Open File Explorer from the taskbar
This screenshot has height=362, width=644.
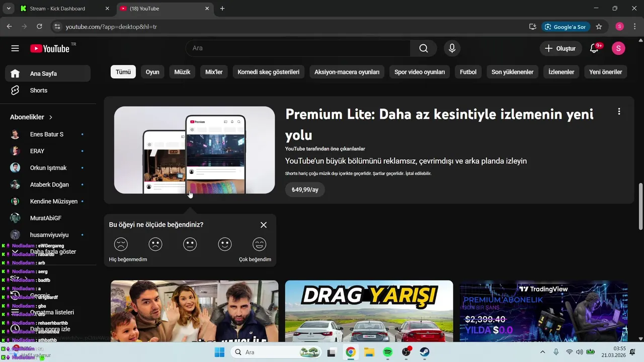[369, 352]
